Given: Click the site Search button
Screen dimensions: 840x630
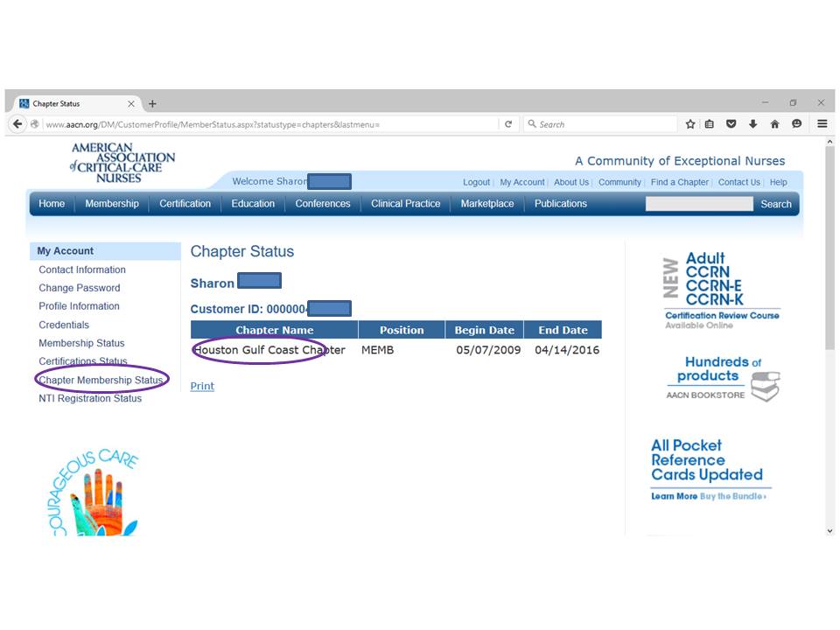Looking at the screenshot, I should (776, 204).
